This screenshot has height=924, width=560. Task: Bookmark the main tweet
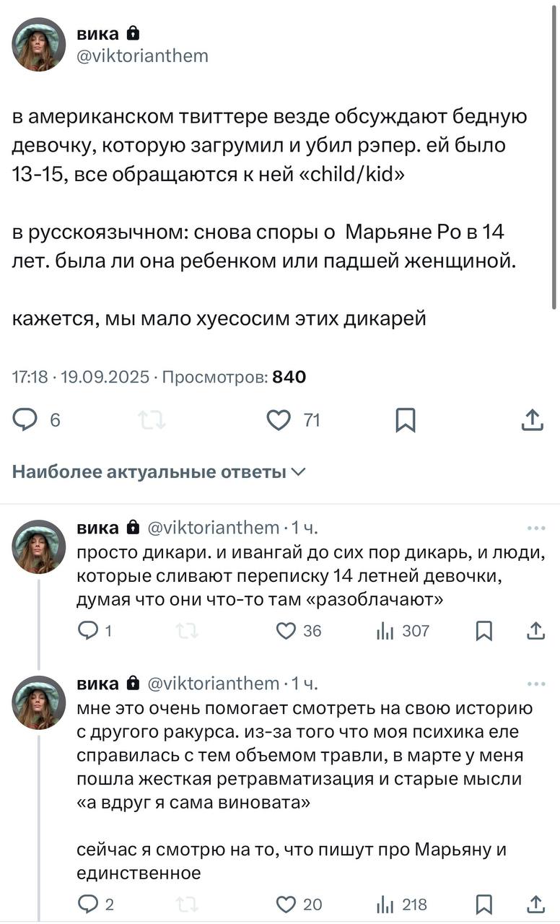[406, 419]
